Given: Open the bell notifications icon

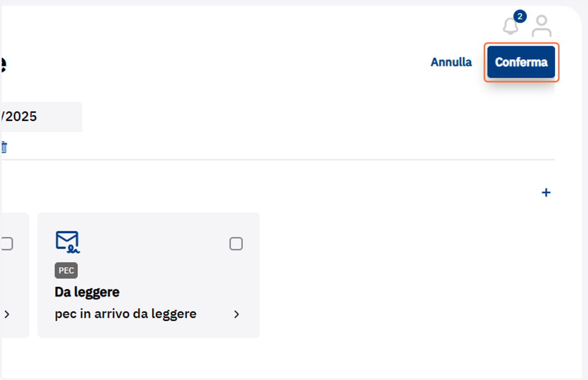Looking at the screenshot, I should click(511, 25).
